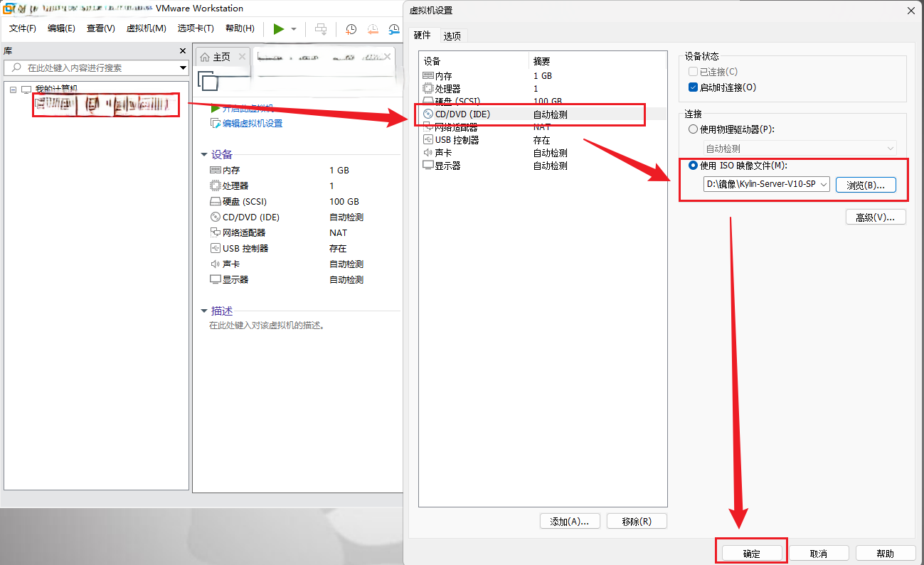The width and height of the screenshot is (924, 565).
Task: Toggle 启动时连接(O) checkbox
Action: (x=693, y=87)
